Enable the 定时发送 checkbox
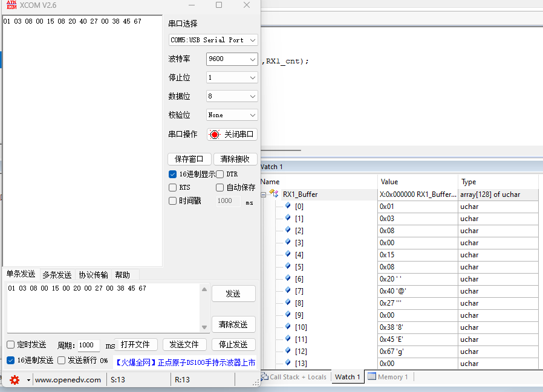This screenshot has height=392, width=543. 11,345
